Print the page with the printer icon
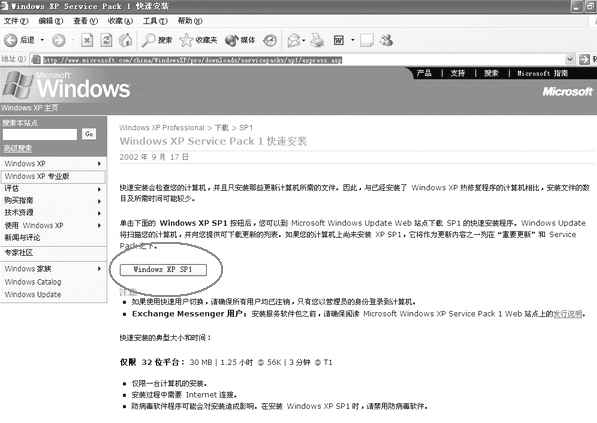The height and width of the screenshot is (423, 597). pos(317,40)
